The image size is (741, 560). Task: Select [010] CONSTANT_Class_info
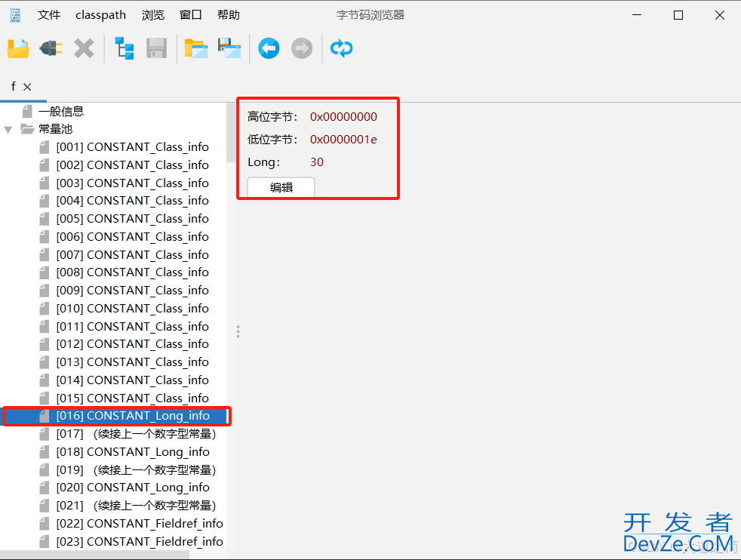pos(132,308)
